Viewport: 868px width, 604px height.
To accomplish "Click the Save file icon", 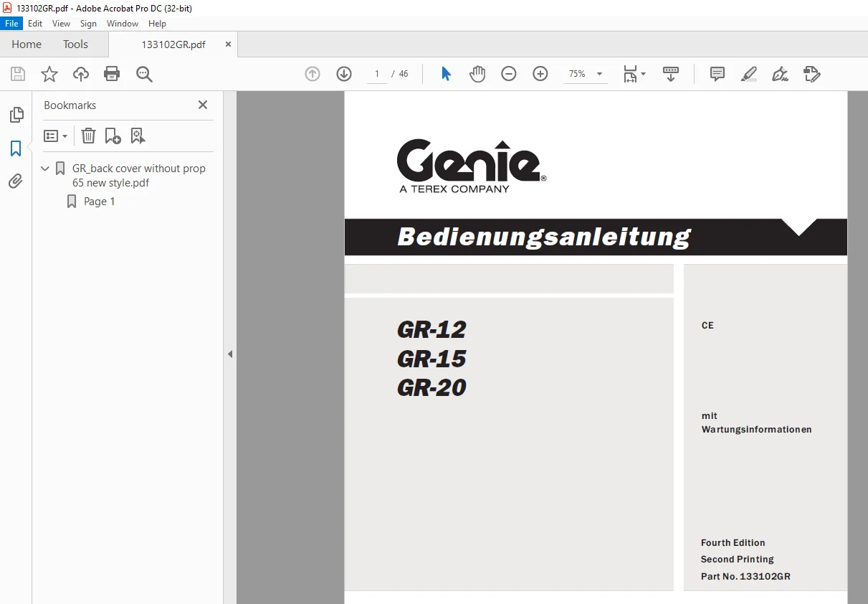I will [18, 74].
